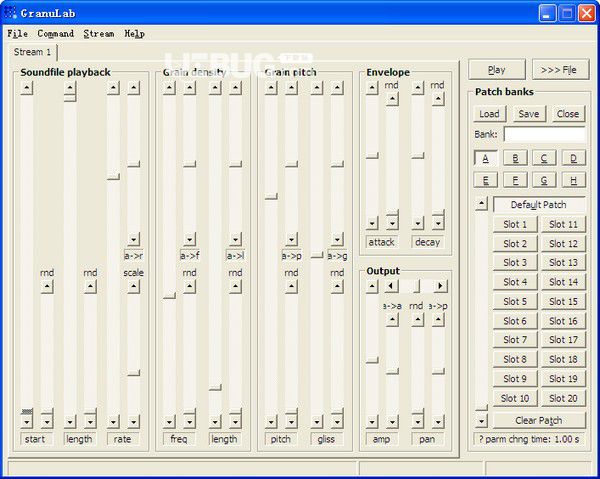Select patch bank H
600x479 pixels.
574,180
